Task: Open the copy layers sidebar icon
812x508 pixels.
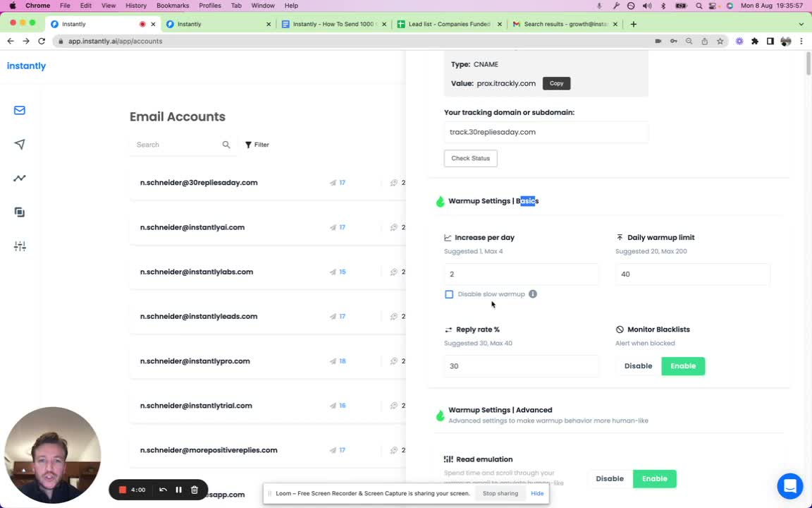Action: [x=20, y=212]
